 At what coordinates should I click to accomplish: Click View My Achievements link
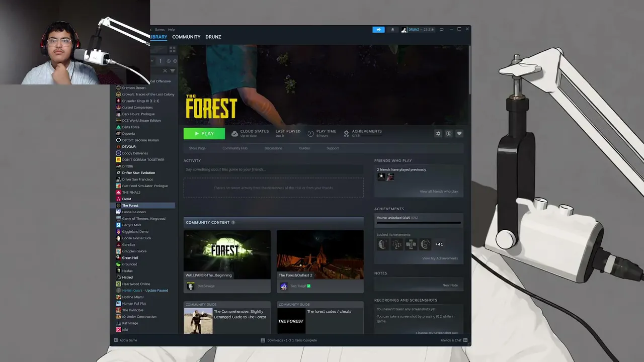pyautogui.click(x=440, y=258)
